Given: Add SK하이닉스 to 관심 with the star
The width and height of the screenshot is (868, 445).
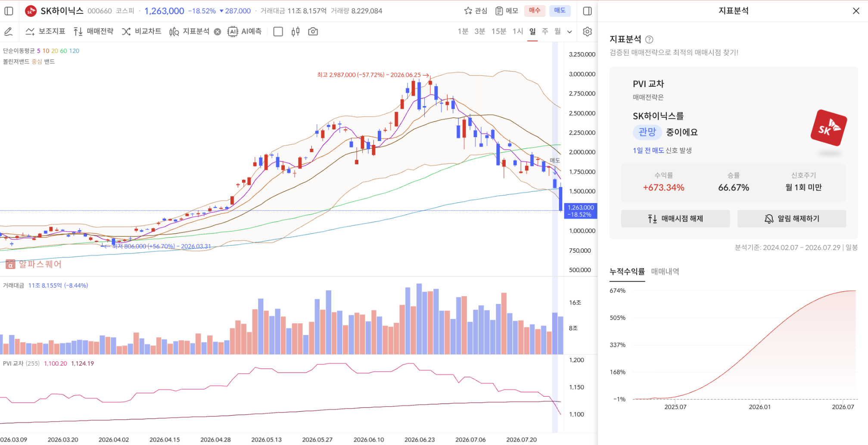Looking at the screenshot, I should (475, 11).
